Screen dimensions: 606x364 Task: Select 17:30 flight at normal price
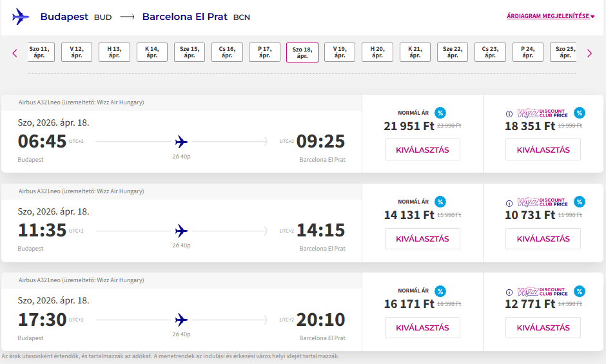pos(422,328)
